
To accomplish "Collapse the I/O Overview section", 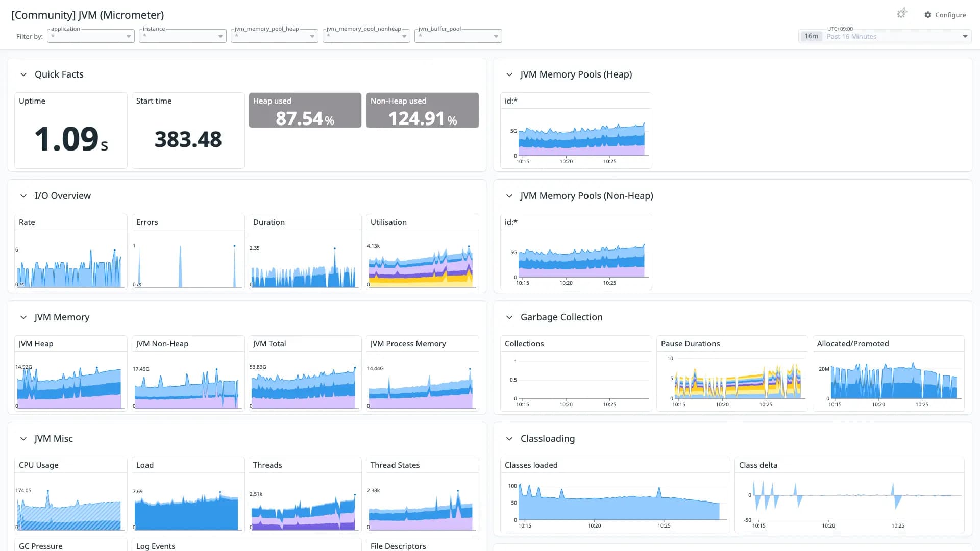I will (23, 196).
